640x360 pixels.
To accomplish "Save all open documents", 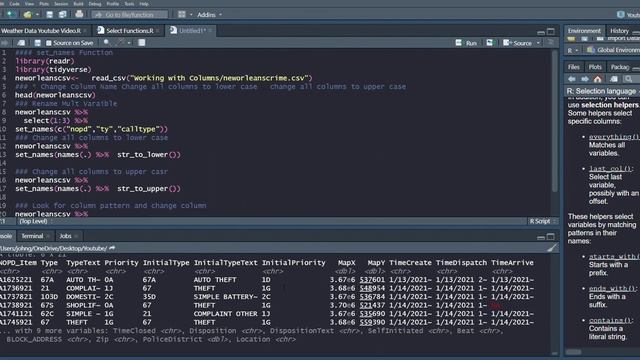I will [62, 15].
